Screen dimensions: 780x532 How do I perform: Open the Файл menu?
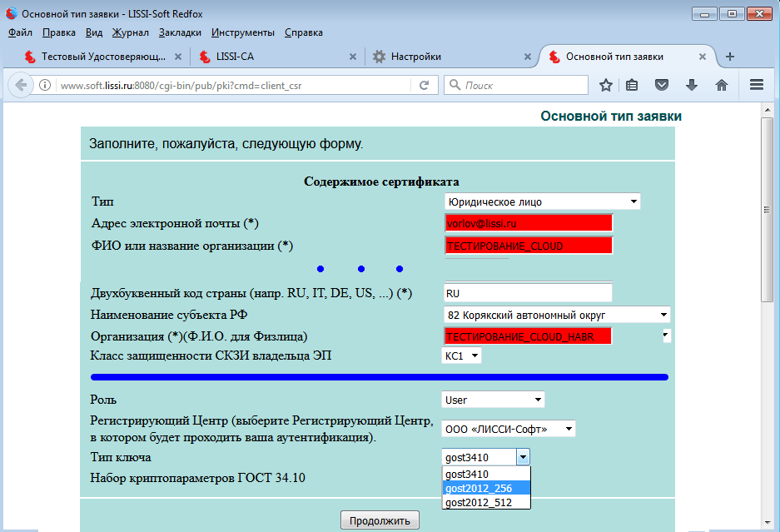click(x=20, y=32)
